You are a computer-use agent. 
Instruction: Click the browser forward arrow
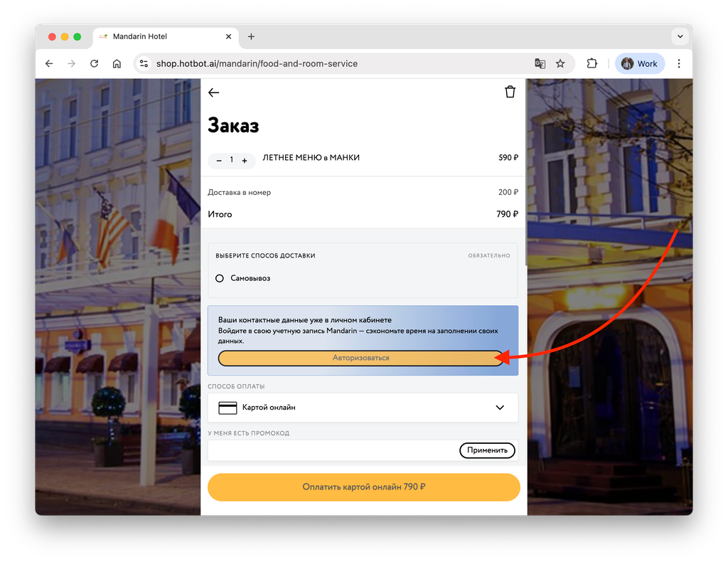point(72,63)
